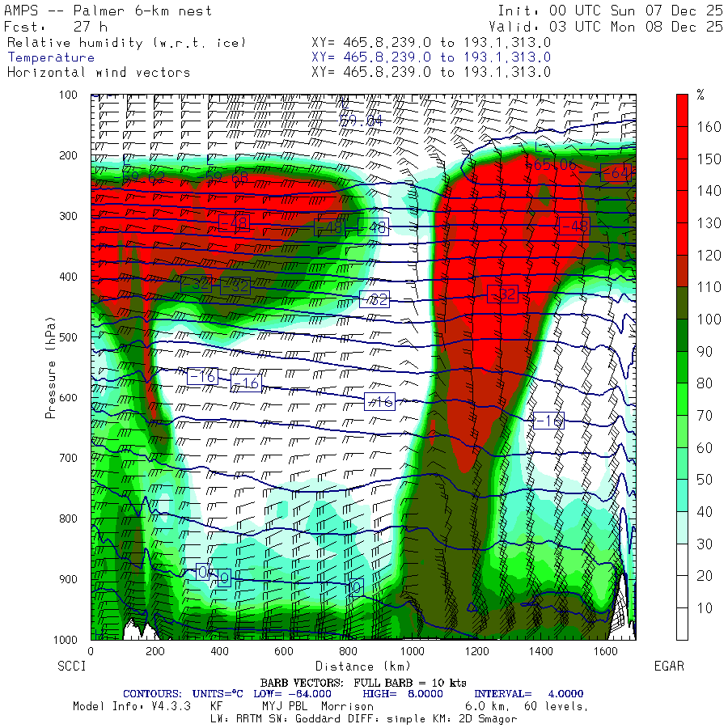
Task: Click the white colorbar segment between 10 and 20
Action: 682,591
